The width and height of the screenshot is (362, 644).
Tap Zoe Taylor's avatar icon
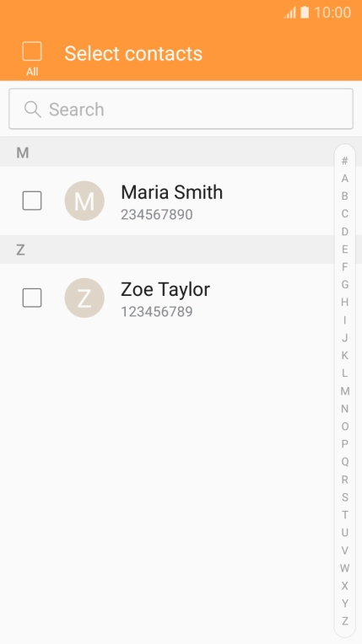(84, 298)
